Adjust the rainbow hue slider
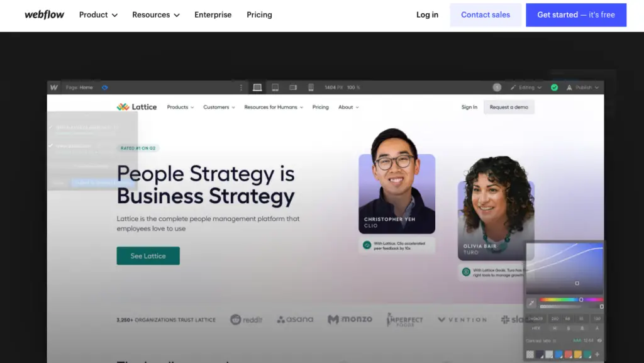644x363 pixels. 571,299
